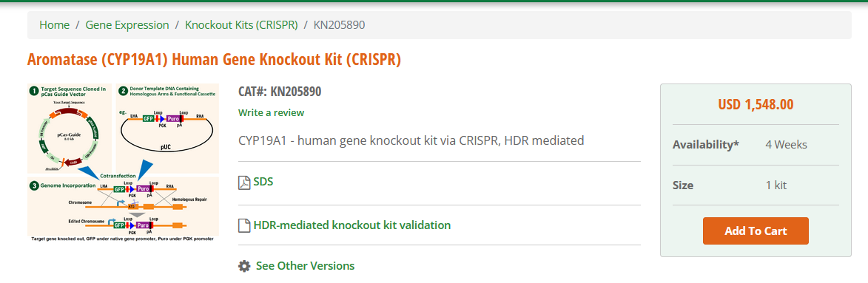Click KN205890 in the breadcrumb trail

[x=340, y=25]
